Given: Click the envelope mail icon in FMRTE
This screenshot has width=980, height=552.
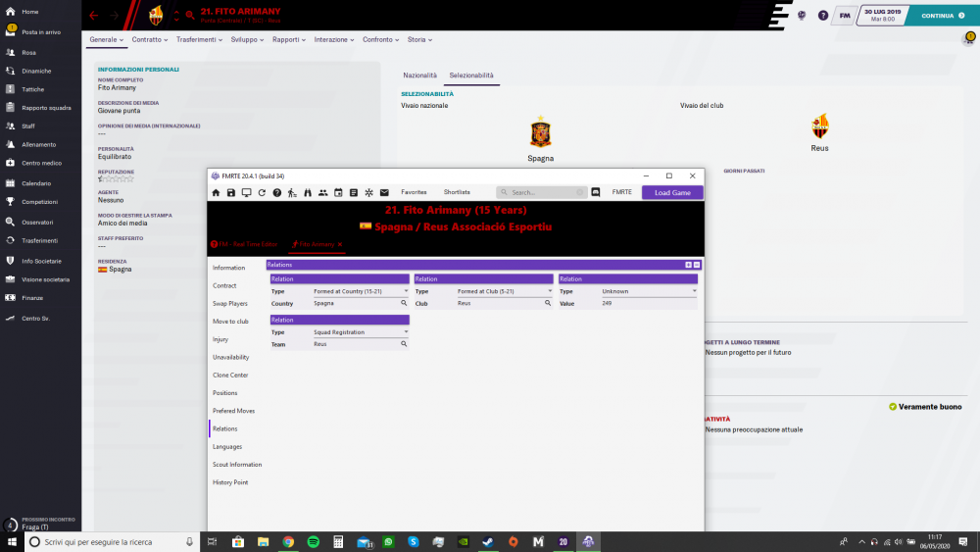Looking at the screenshot, I should pyautogui.click(x=384, y=192).
